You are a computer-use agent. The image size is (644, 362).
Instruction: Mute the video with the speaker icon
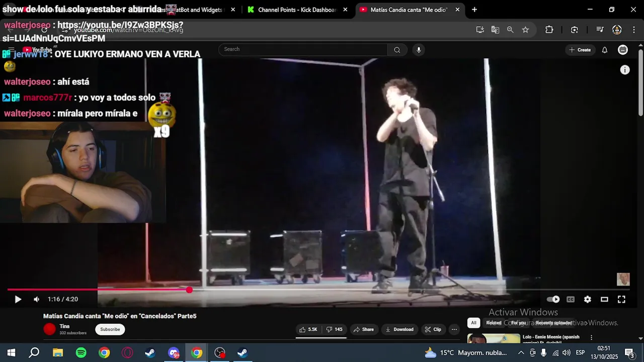coord(36,299)
